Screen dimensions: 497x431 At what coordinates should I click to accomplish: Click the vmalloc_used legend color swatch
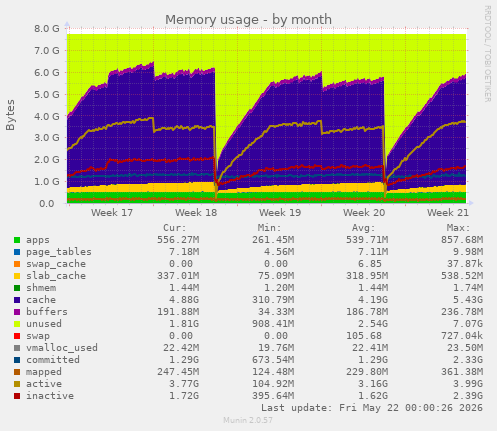coord(17,348)
